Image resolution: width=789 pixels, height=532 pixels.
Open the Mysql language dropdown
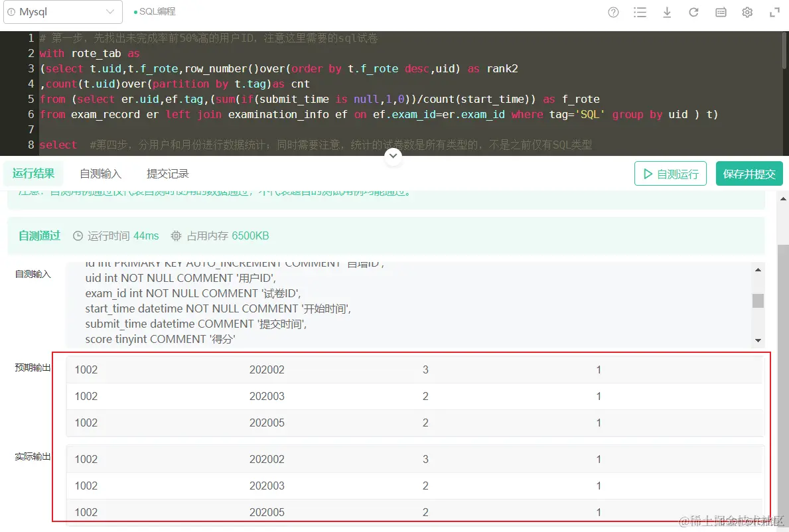tap(63, 12)
